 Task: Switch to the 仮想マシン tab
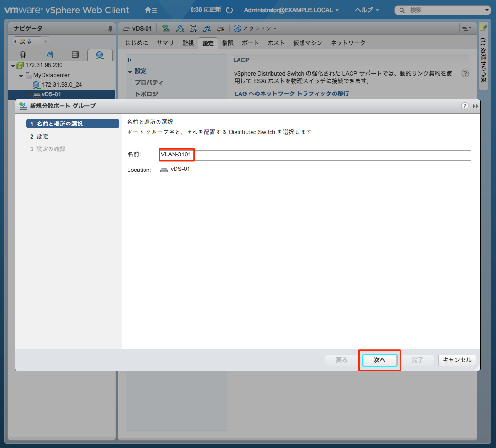[x=307, y=43]
